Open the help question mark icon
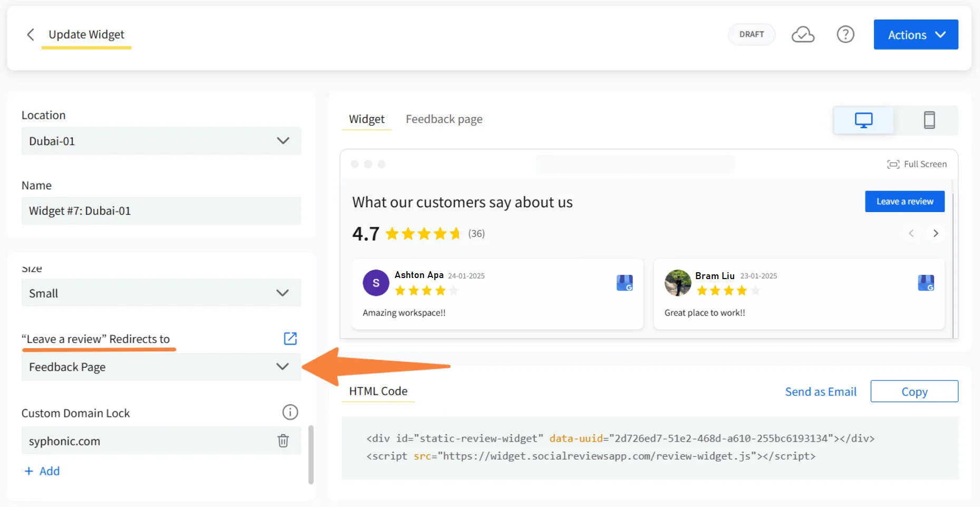980x507 pixels. point(845,34)
